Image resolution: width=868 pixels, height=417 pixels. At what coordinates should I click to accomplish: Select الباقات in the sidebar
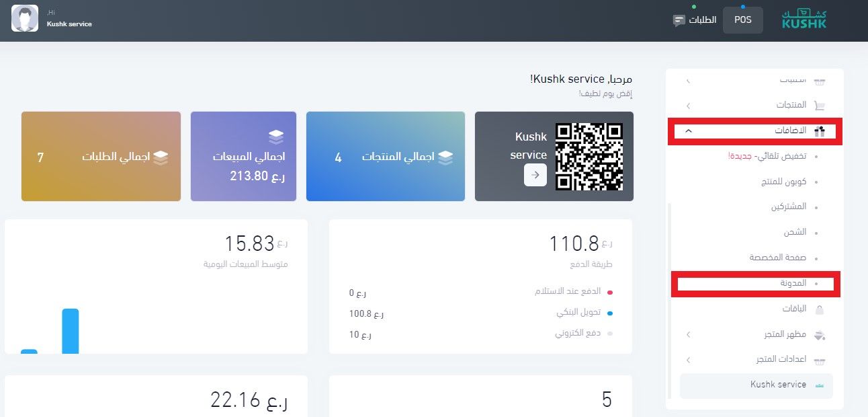point(795,309)
